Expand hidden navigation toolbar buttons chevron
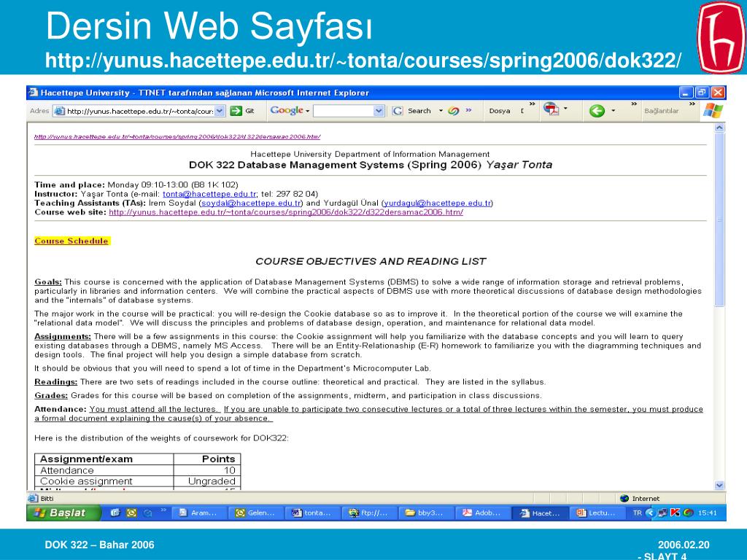This screenshot has width=747, height=560. [x=634, y=104]
